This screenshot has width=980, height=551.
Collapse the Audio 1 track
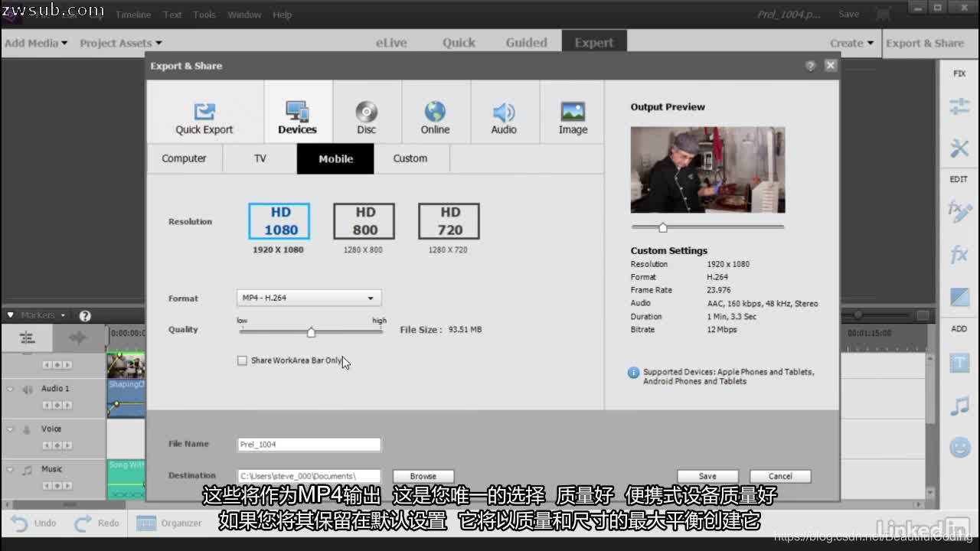pyautogui.click(x=10, y=389)
